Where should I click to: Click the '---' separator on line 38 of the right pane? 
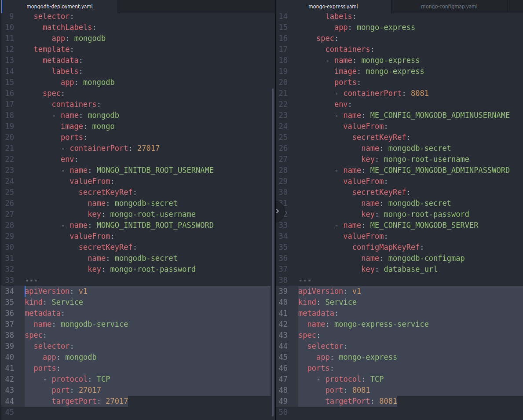click(x=305, y=281)
